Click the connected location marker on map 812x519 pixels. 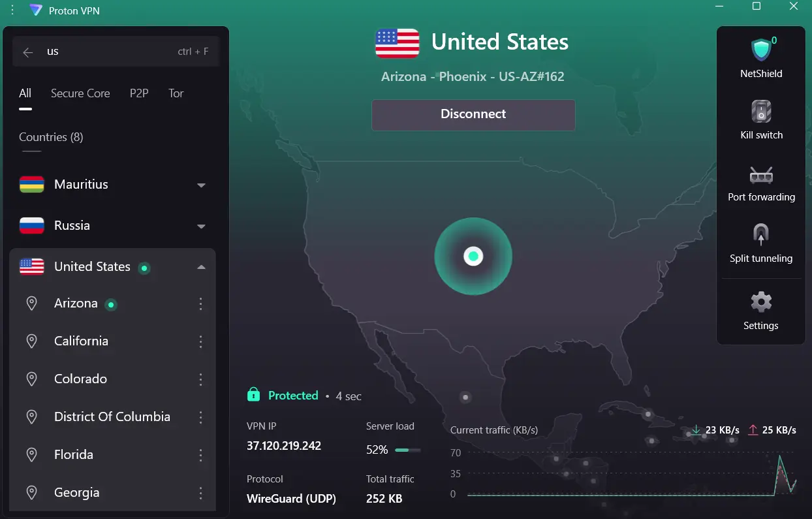(473, 256)
